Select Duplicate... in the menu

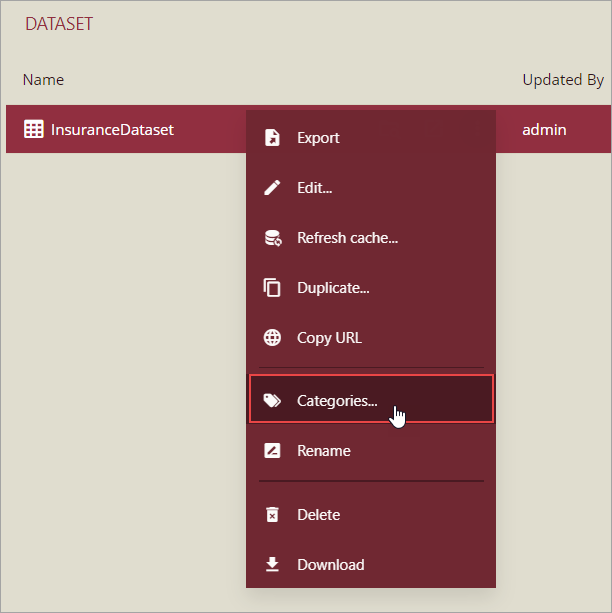click(371, 288)
